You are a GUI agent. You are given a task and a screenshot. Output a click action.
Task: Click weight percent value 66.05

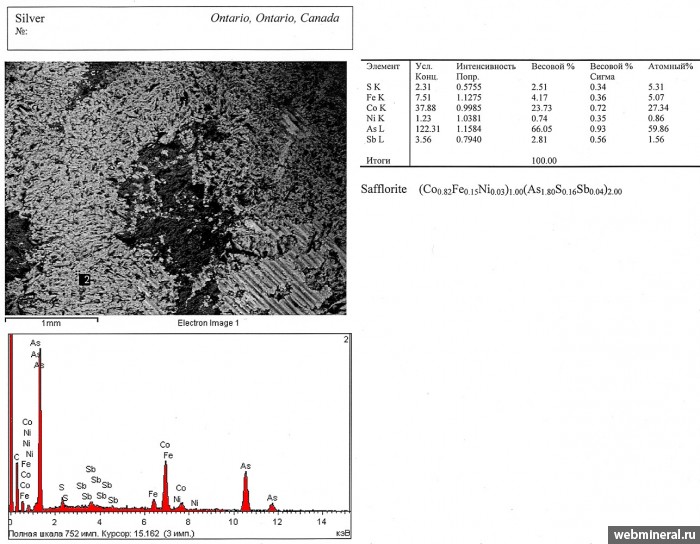542,129
